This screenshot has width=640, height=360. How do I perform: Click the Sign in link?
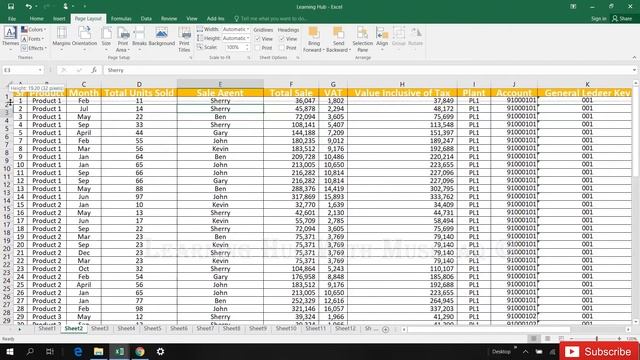click(x=598, y=19)
